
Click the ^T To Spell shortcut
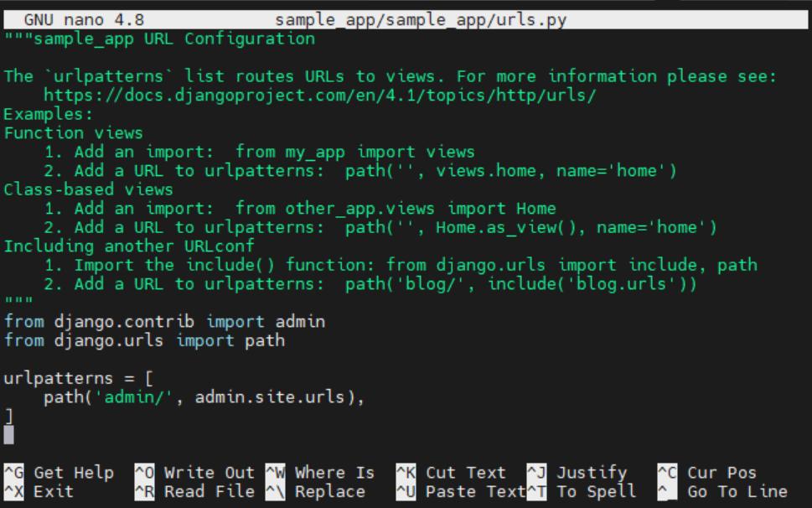point(582,491)
